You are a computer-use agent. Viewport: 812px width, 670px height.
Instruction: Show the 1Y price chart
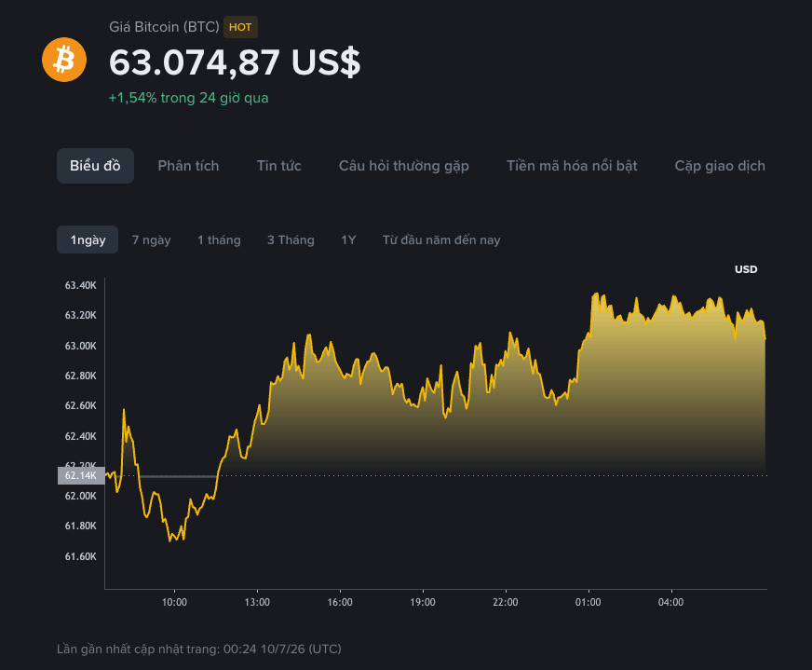348,239
